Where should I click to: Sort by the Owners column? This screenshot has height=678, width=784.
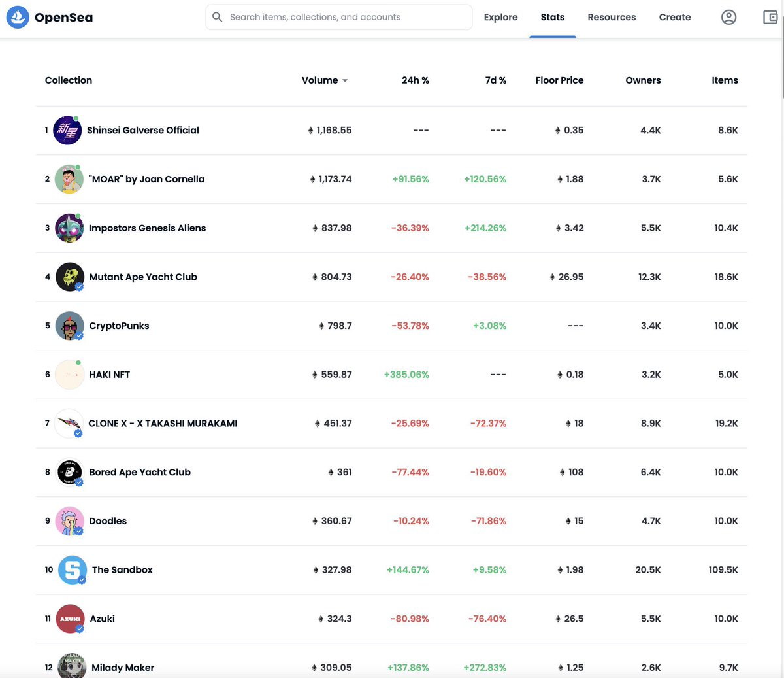643,80
